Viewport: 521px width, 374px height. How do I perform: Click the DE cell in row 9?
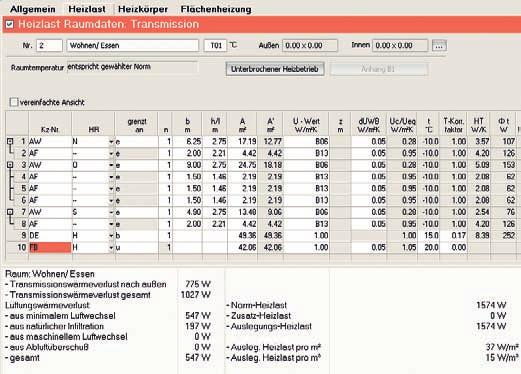coord(50,235)
